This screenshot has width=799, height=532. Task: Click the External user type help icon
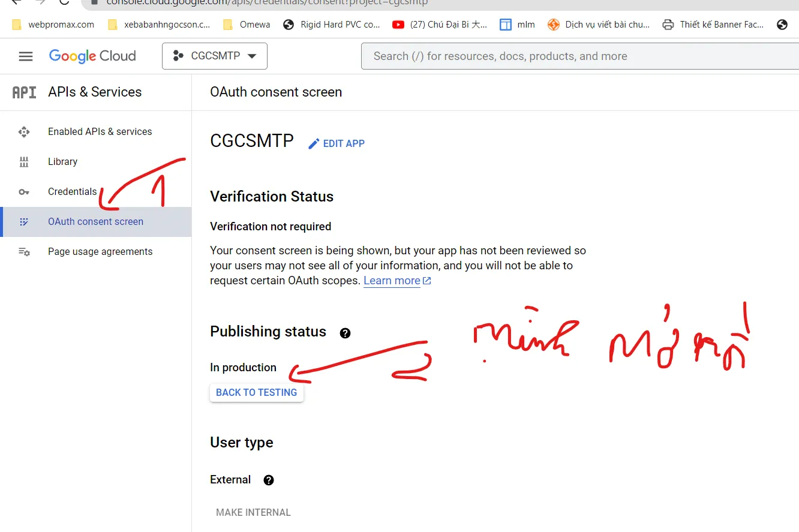tap(269, 480)
